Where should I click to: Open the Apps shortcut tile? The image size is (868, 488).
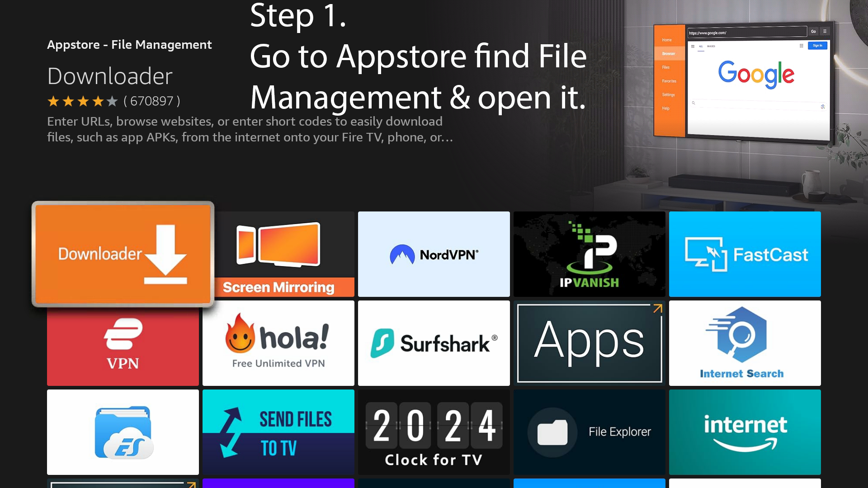[589, 343]
